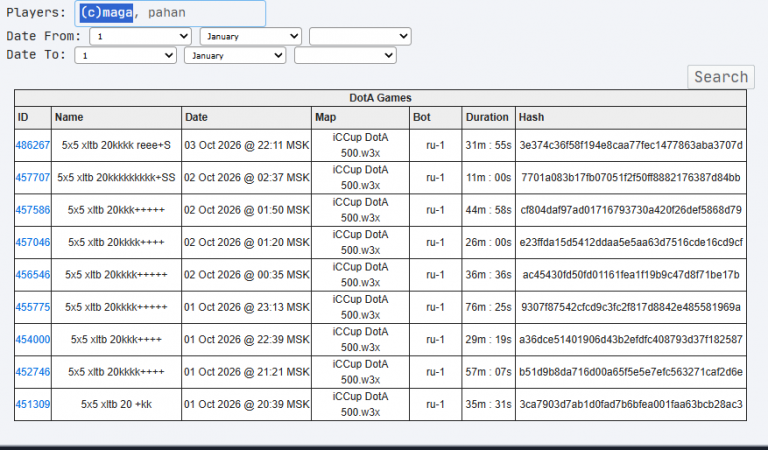Screen dimensions: 768x450
Task: Click the 'Date From:' label
Action: point(44,36)
